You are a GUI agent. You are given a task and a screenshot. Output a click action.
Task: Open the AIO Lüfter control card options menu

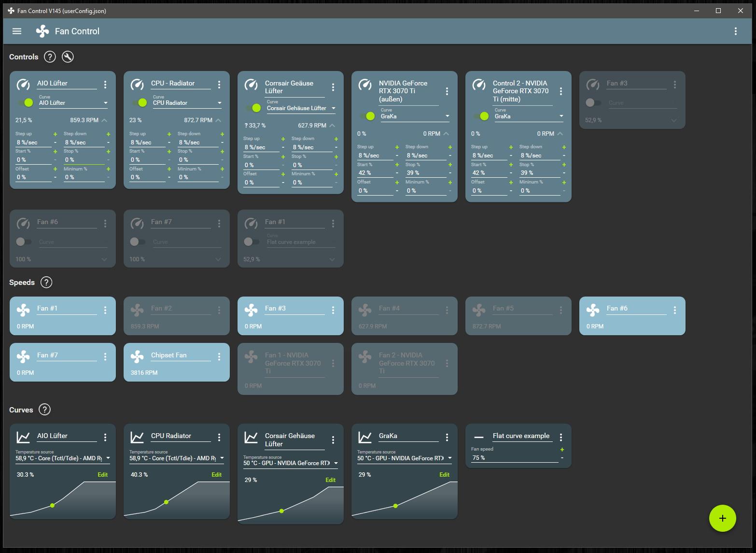(105, 85)
